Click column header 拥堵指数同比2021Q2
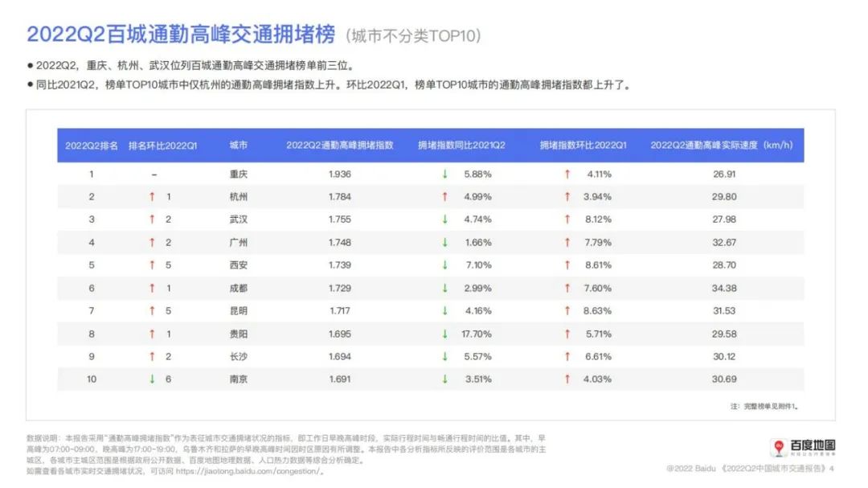 pos(461,146)
